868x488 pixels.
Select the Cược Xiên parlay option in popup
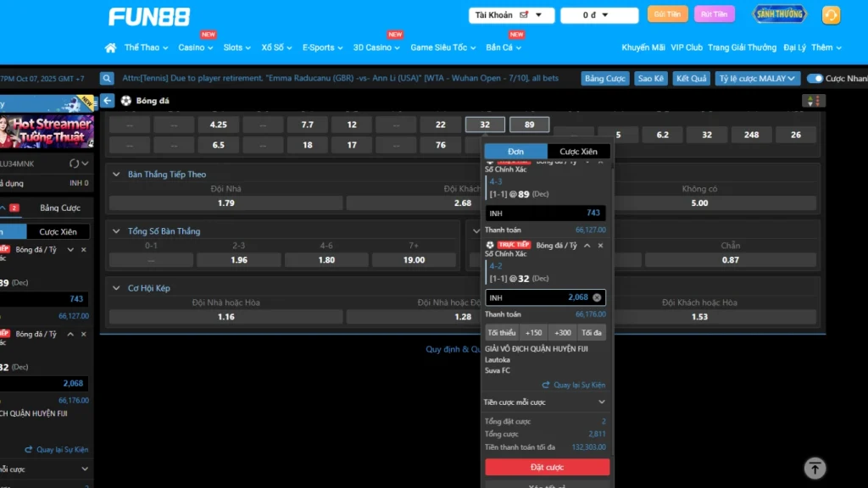pos(578,151)
